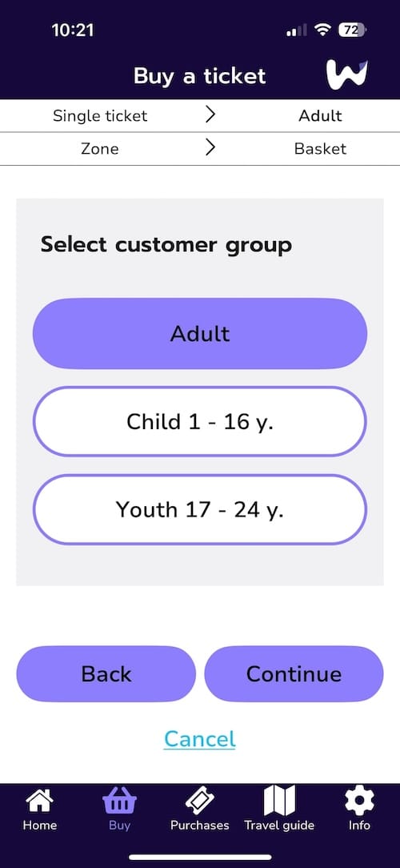This screenshot has height=868, width=400.
Task: Open the Buy basket icon
Action: pyautogui.click(x=119, y=801)
